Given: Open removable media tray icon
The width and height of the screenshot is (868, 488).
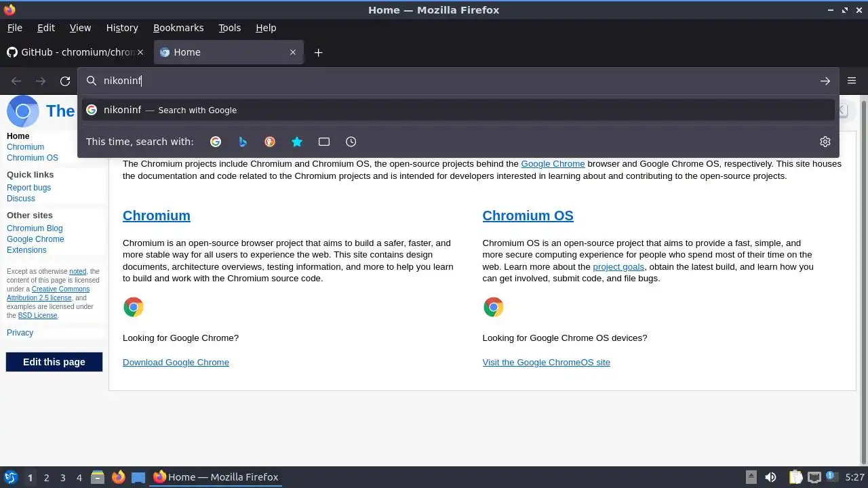Looking at the screenshot, I should 751,477.
